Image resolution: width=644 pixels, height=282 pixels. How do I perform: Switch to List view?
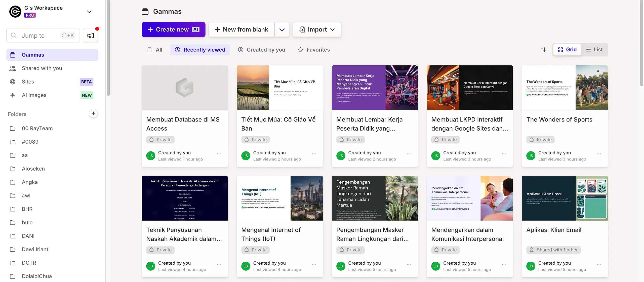coord(594,50)
